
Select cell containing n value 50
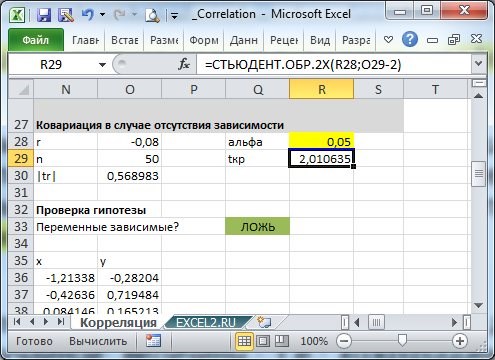pyautogui.click(x=130, y=159)
